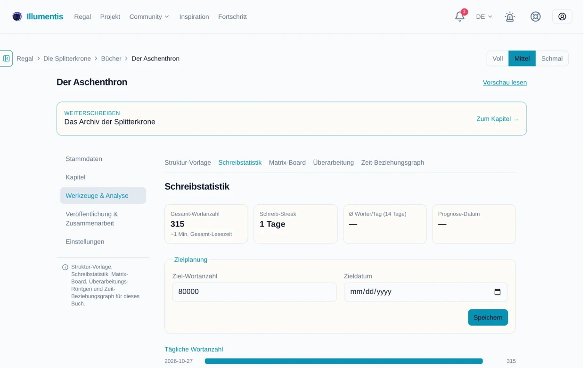Select the Voll width option
This screenshot has width=588, height=368.
click(x=498, y=59)
